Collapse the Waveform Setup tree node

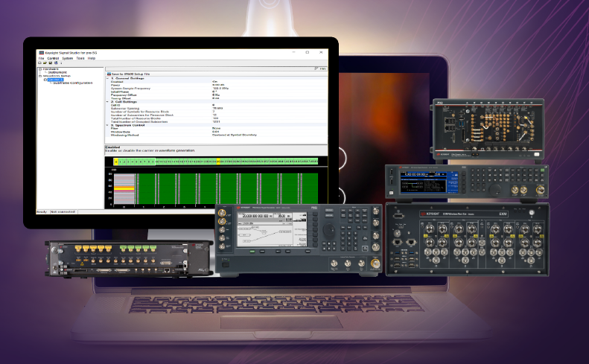pyautogui.click(x=40, y=76)
